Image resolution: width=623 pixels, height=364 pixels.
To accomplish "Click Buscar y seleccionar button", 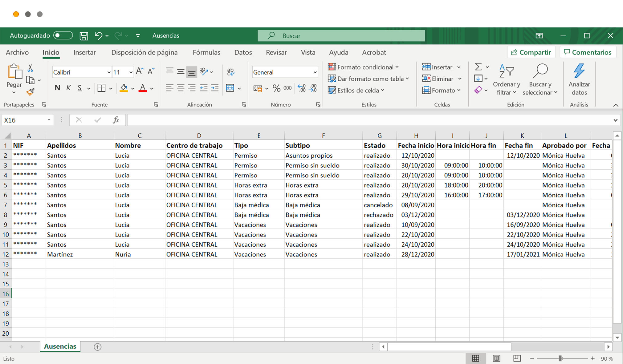I will tap(540, 79).
